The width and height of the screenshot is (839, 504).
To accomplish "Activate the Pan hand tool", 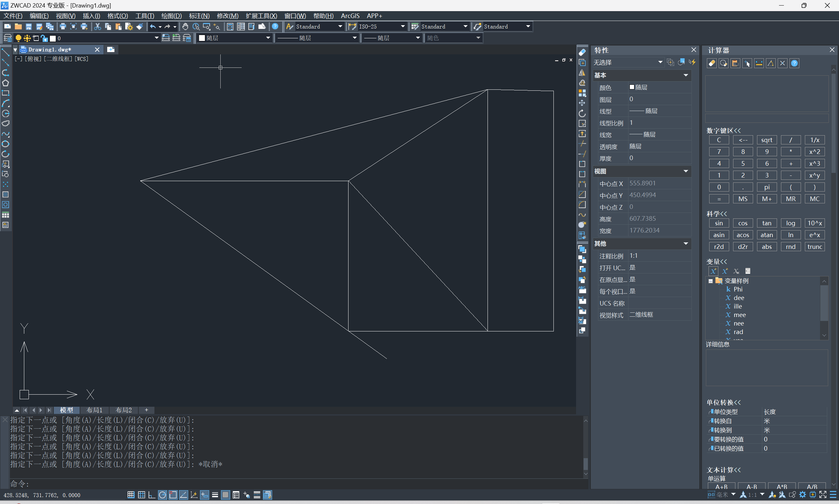I will click(x=185, y=27).
